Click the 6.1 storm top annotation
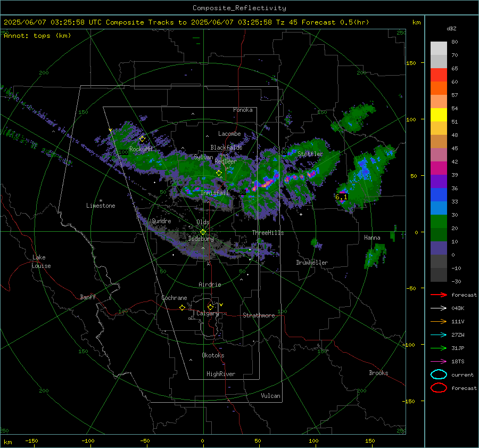This screenshot has width=479, height=448. pyautogui.click(x=341, y=197)
